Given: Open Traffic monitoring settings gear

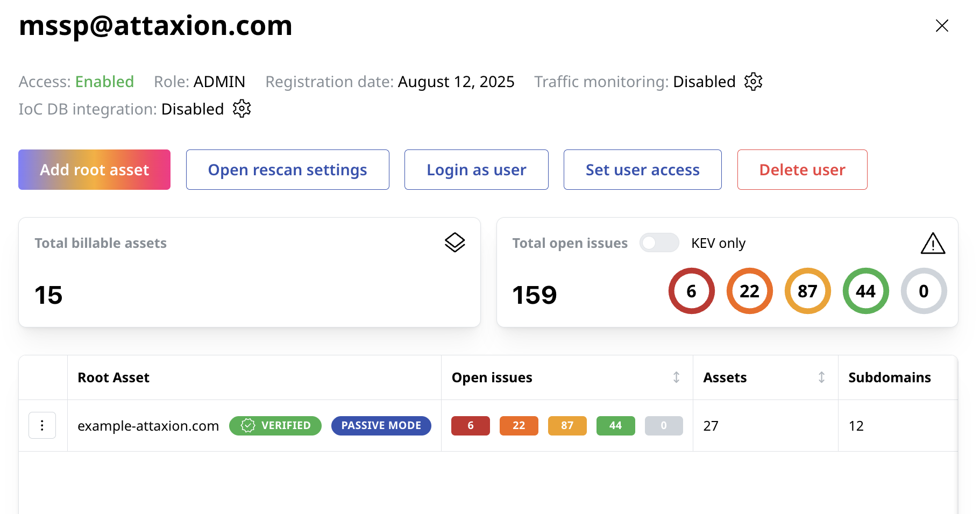Looking at the screenshot, I should pyautogui.click(x=753, y=82).
